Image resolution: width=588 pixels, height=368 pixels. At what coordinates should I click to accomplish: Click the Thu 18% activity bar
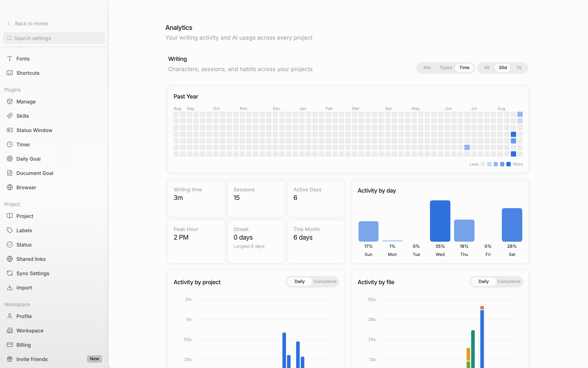(464, 230)
